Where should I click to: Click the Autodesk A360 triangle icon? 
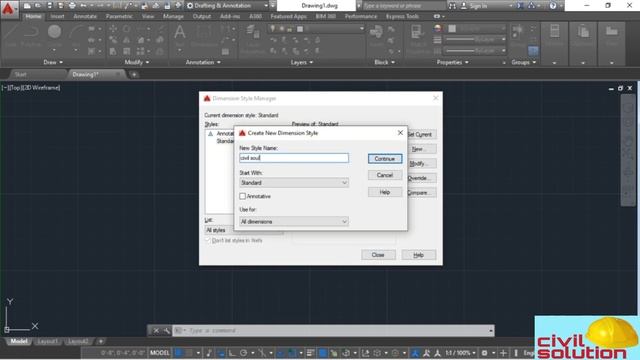531,6
